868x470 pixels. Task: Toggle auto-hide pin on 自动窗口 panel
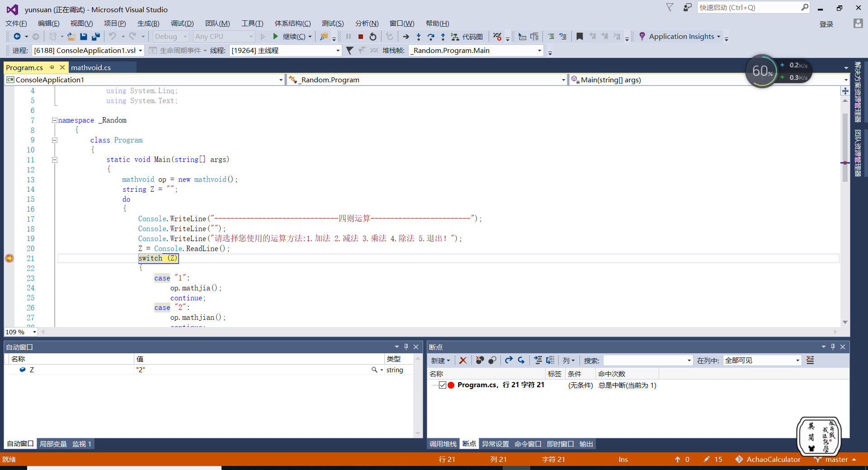click(406, 347)
